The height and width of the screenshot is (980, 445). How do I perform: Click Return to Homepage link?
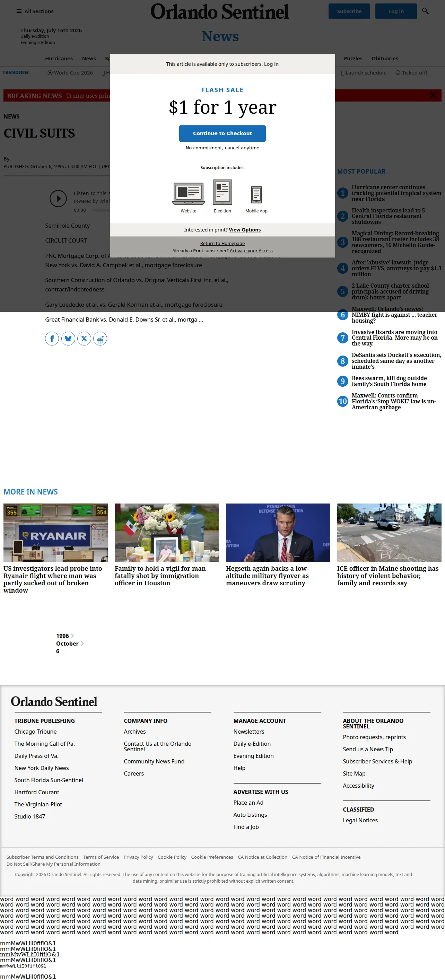pyautogui.click(x=222, y=244)
